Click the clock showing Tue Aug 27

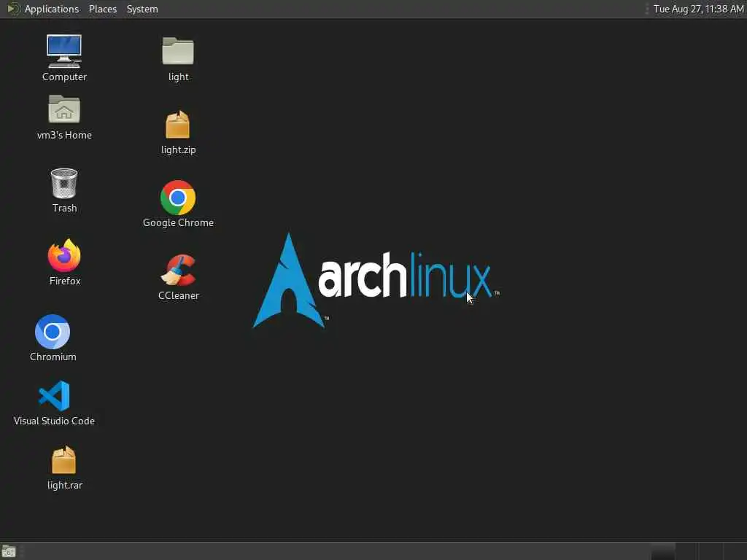(698, 9)
